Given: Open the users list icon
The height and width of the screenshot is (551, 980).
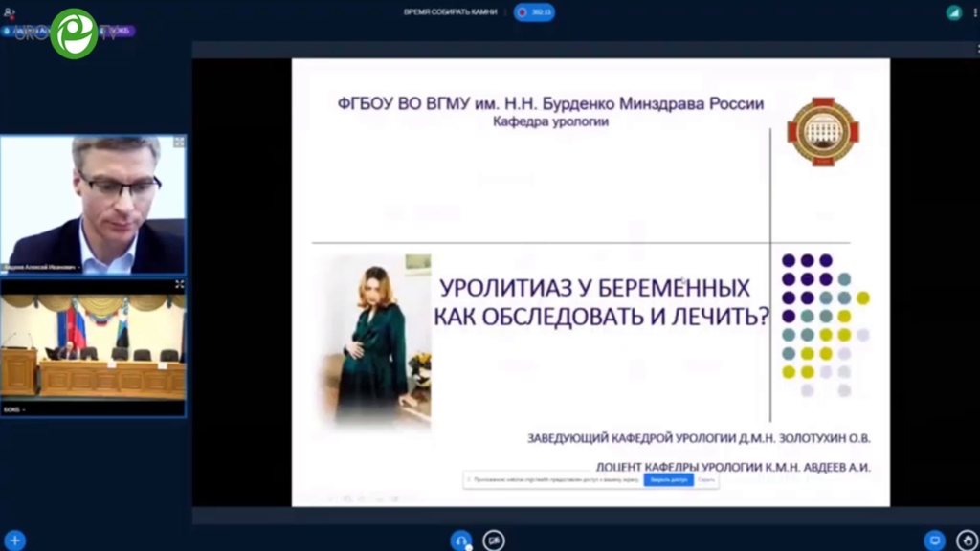Looking at the screenshot, I should point(11,12).
